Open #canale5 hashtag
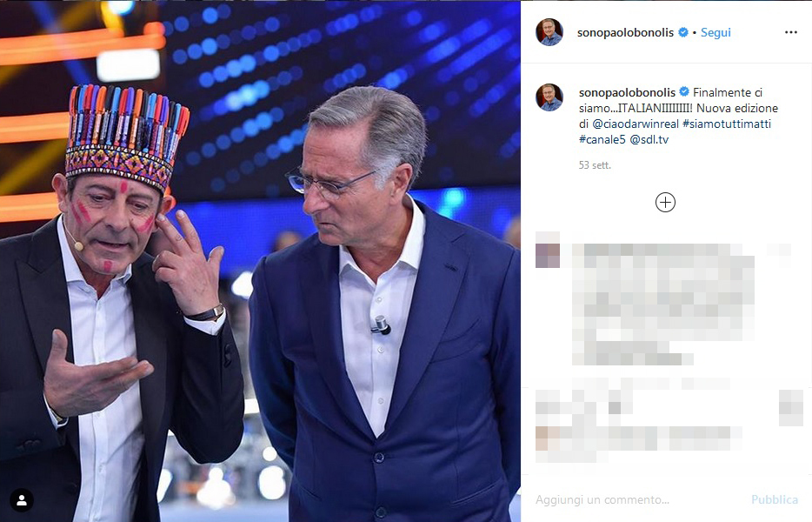 coord(602,139)
